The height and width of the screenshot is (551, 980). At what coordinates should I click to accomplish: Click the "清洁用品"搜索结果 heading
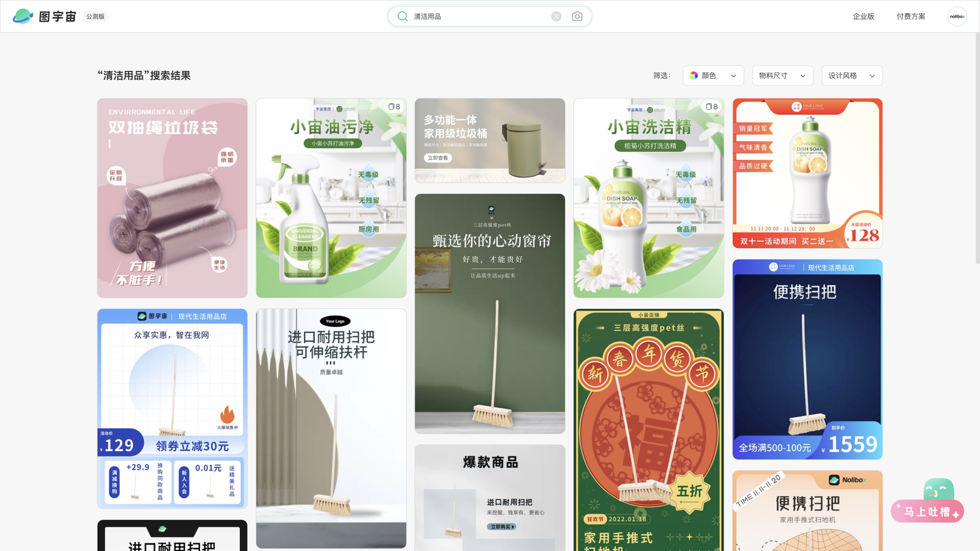click(x=144, y=76)
